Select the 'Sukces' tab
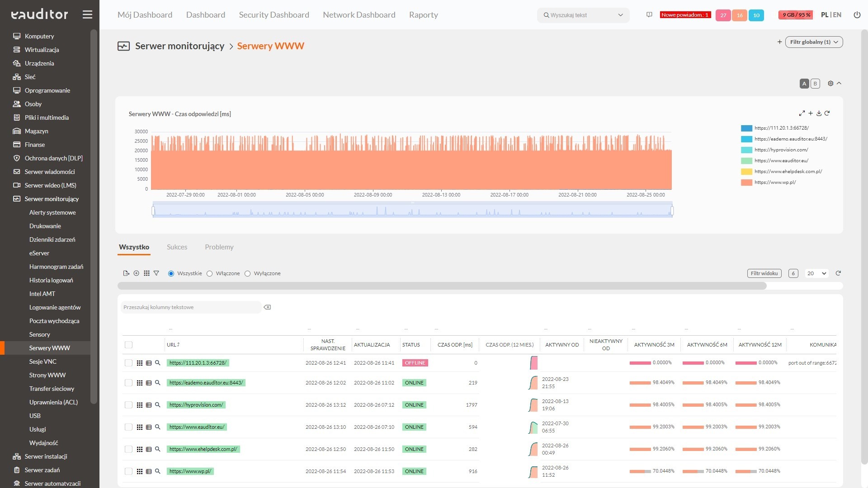 tap(176, 247)
